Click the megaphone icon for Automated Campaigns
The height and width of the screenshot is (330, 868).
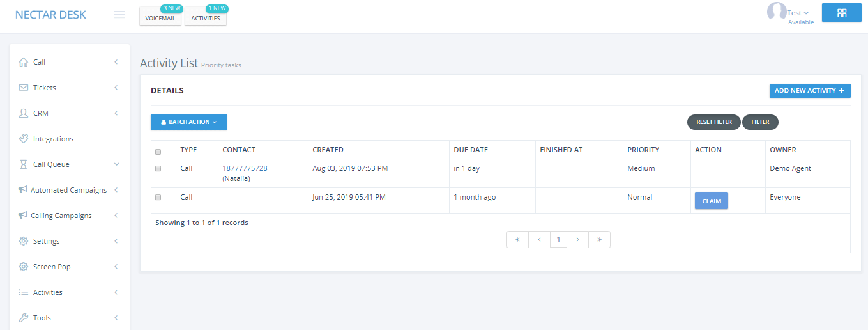[23, 190]
